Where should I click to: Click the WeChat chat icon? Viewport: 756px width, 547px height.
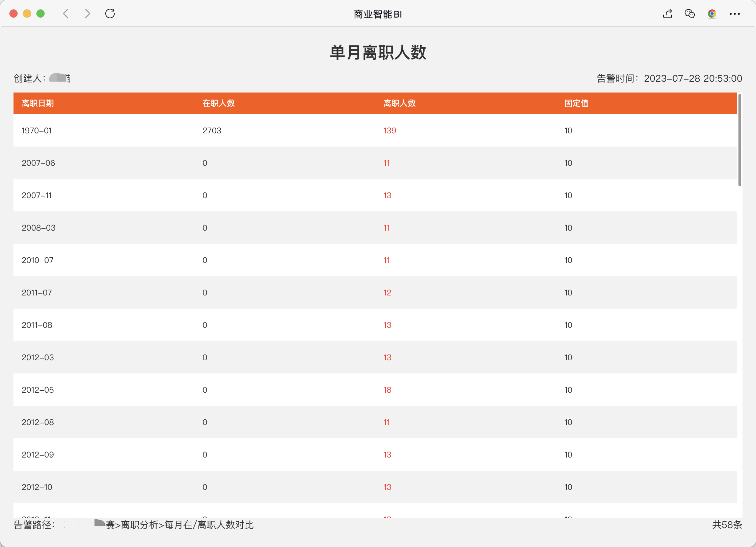pyautogui.click(x=690, y=14)
